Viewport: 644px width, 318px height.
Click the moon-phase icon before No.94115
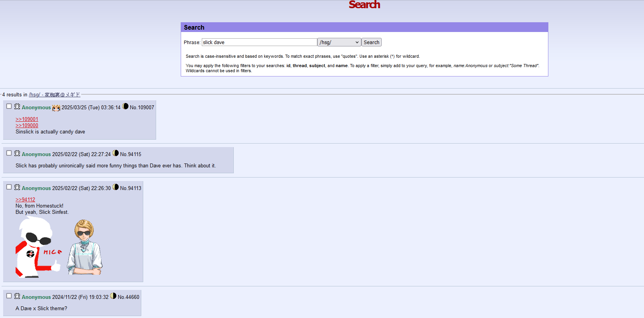(116, 153)
